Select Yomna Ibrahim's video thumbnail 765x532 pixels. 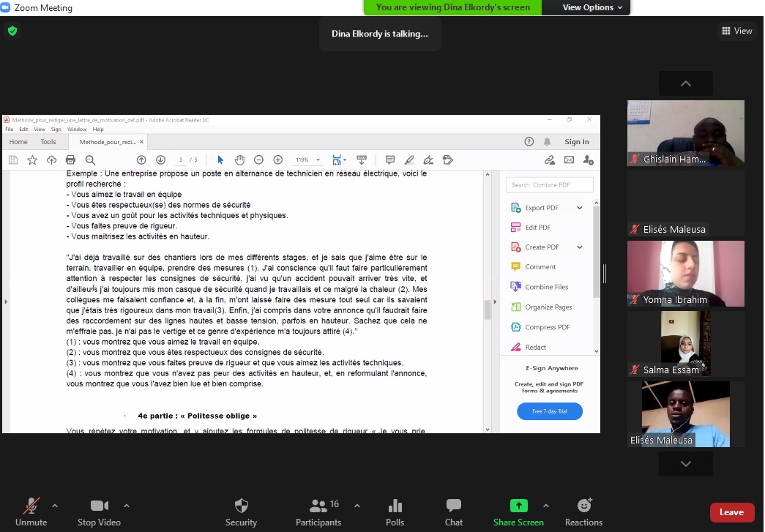pos(685,273)
